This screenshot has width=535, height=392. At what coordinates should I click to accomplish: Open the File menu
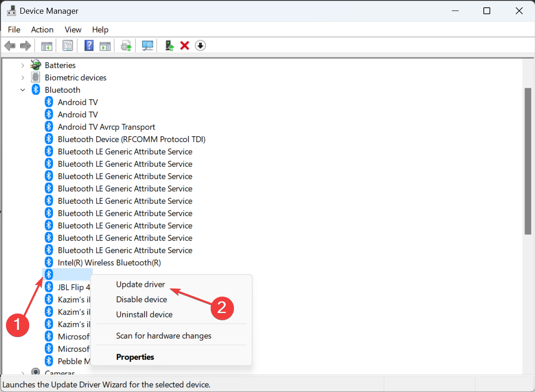coord(14,30)
